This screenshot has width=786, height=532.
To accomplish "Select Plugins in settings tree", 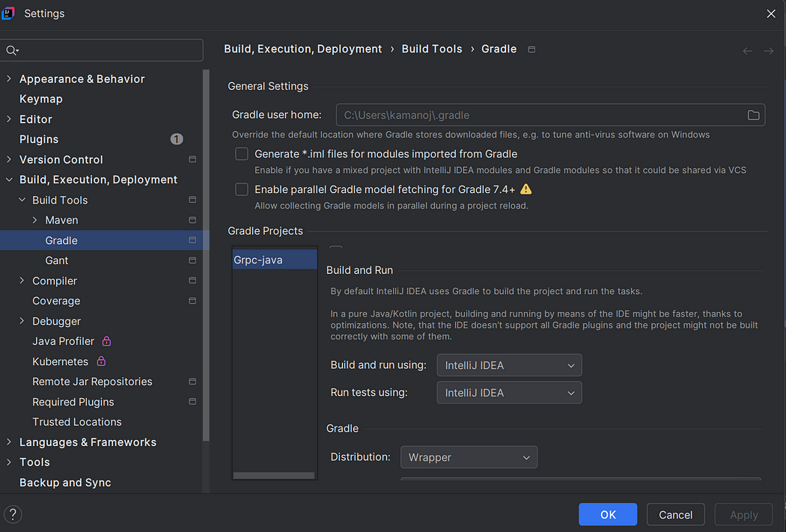I will tap(39, 139).
